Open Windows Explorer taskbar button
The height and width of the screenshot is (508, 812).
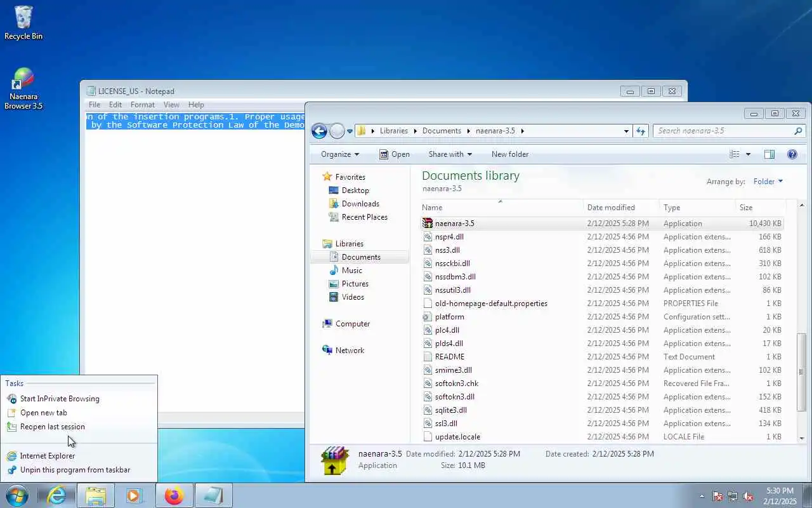(x=96, y=495)
